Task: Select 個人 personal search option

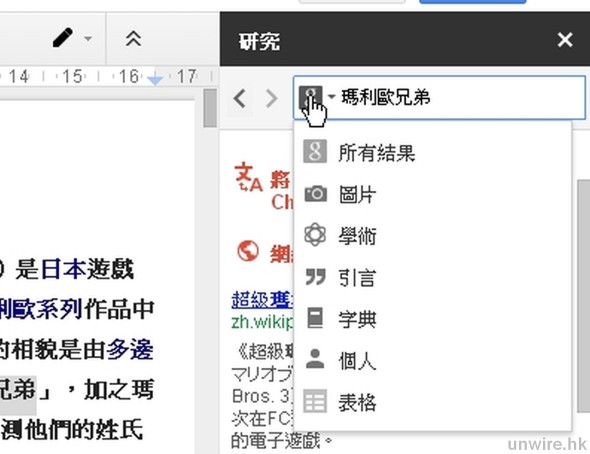Action: [433, 360]
